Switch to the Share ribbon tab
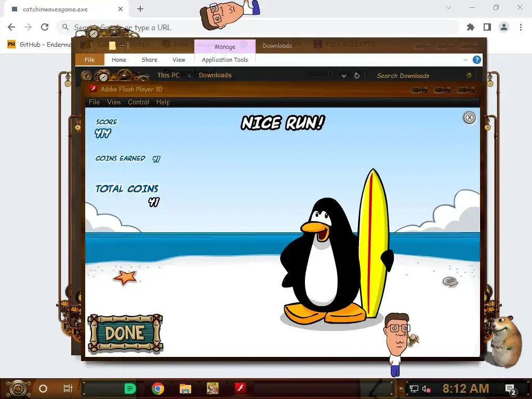The image size is (532, 399). (149, 60)
